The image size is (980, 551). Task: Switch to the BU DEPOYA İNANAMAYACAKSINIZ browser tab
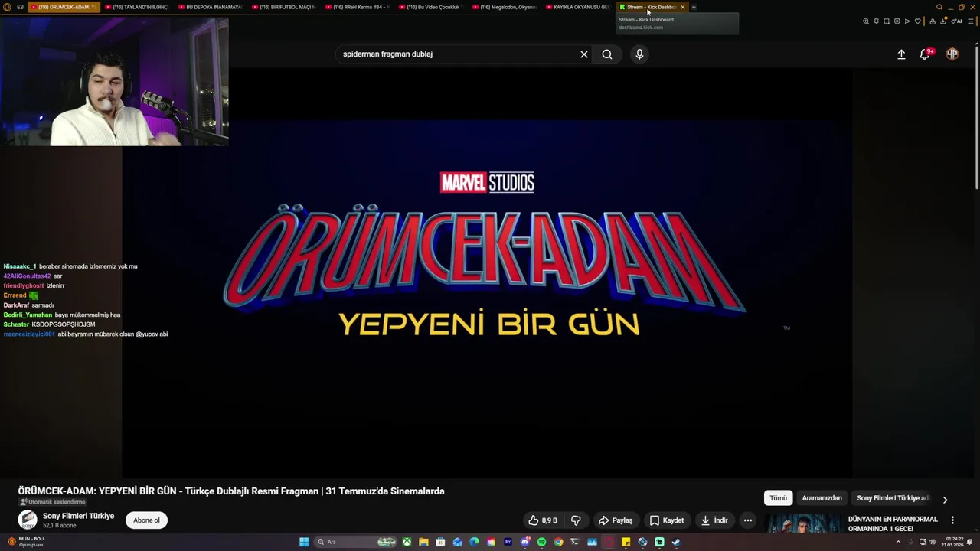tap(210, 7)
